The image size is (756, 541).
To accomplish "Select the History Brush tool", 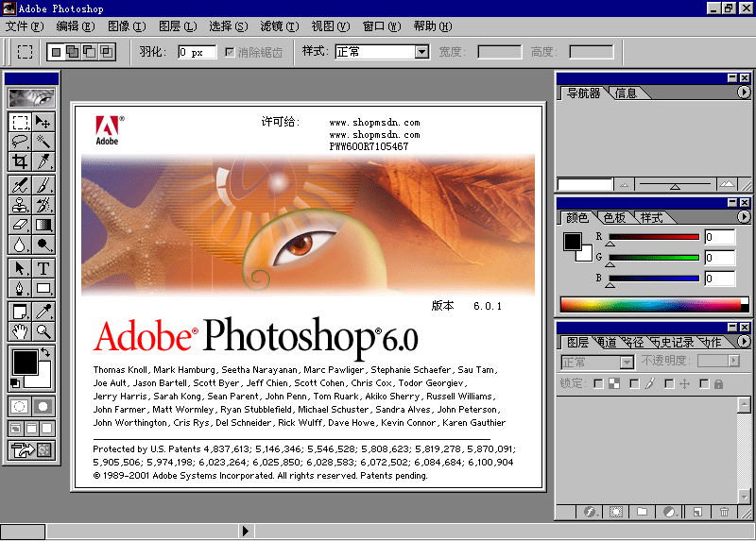I will [x=43, y=205].
